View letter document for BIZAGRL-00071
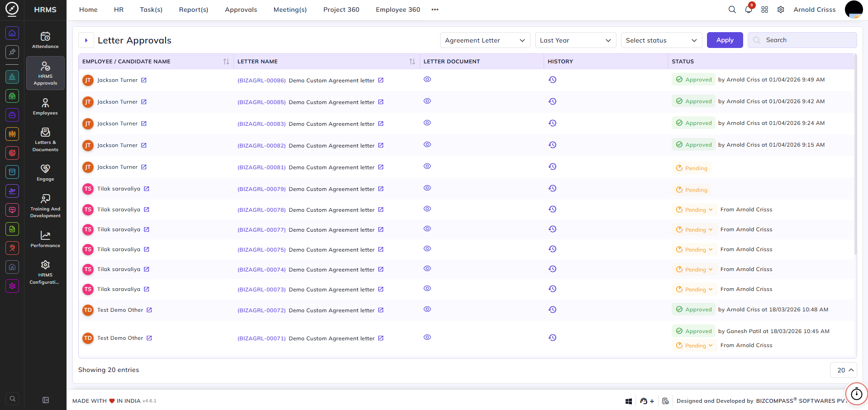 click(x=427, y=337)
